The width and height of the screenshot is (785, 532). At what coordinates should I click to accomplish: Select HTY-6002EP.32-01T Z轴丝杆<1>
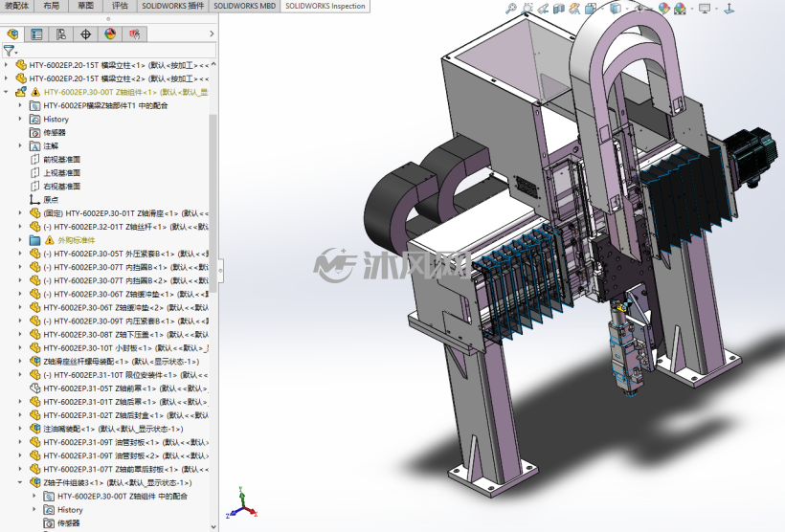coord(119,227)
